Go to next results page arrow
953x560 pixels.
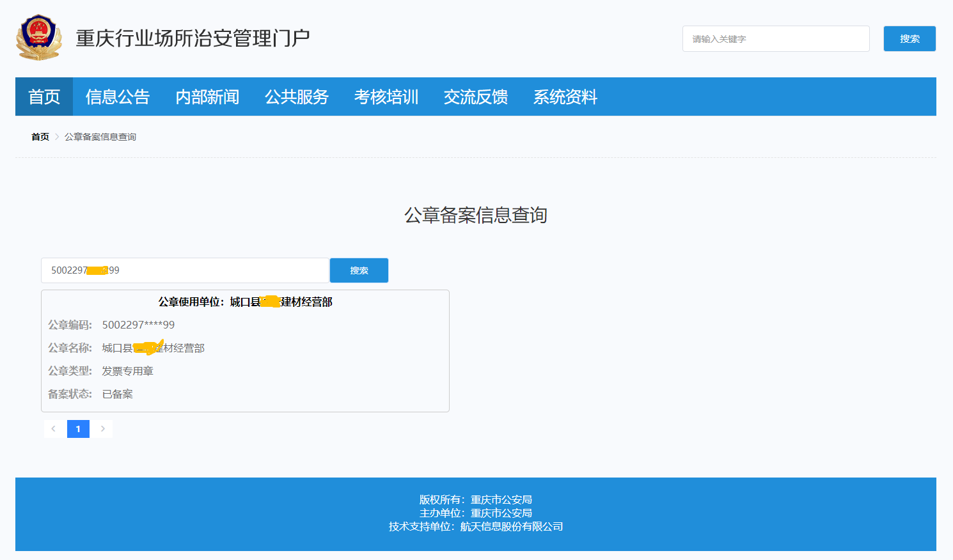click(102, 429)
